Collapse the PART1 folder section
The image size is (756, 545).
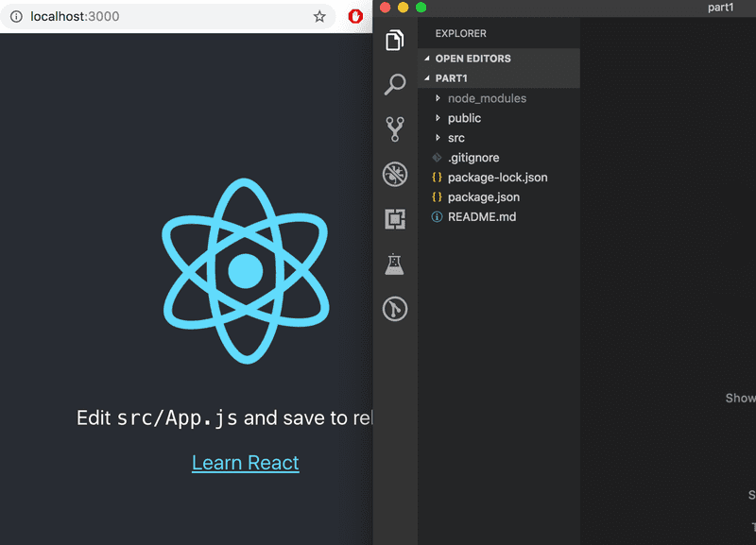427,78
